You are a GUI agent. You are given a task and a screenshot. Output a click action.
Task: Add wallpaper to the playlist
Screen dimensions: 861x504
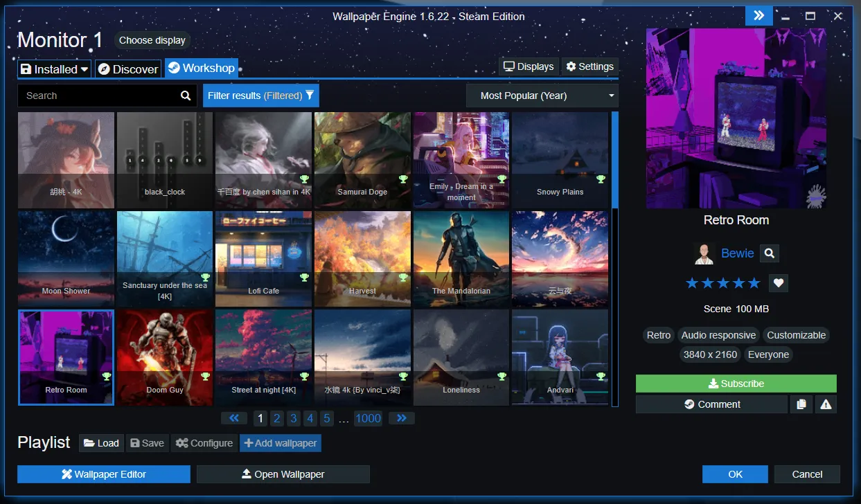click(281, 443)
